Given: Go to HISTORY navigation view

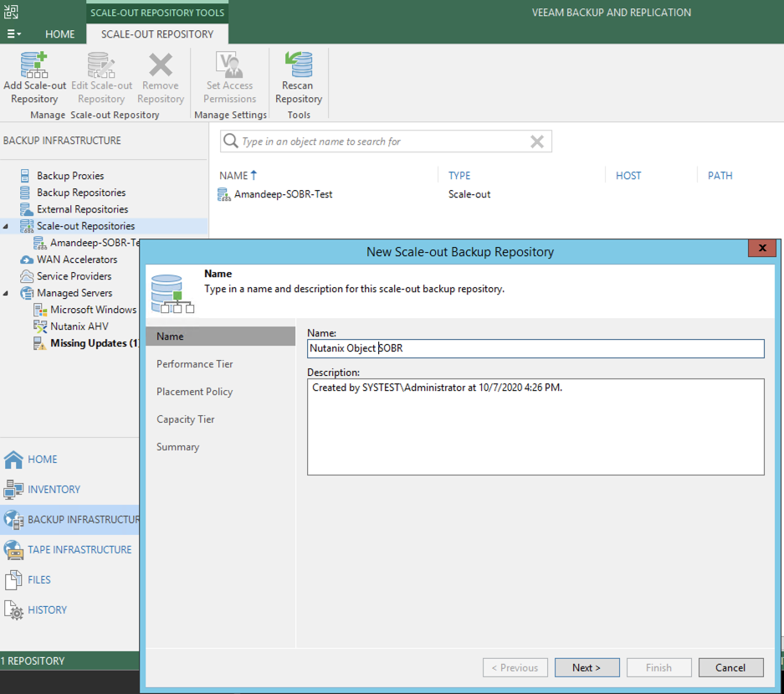Looking at the screenshot, I should pyautogui.click(x=47, y=609).
